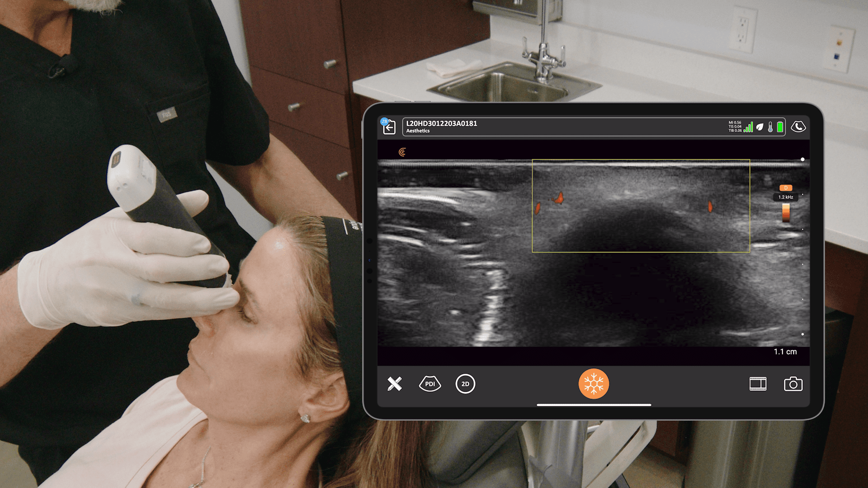
Task: Select the PDI imaging mode icon
Action: (430, 384)
